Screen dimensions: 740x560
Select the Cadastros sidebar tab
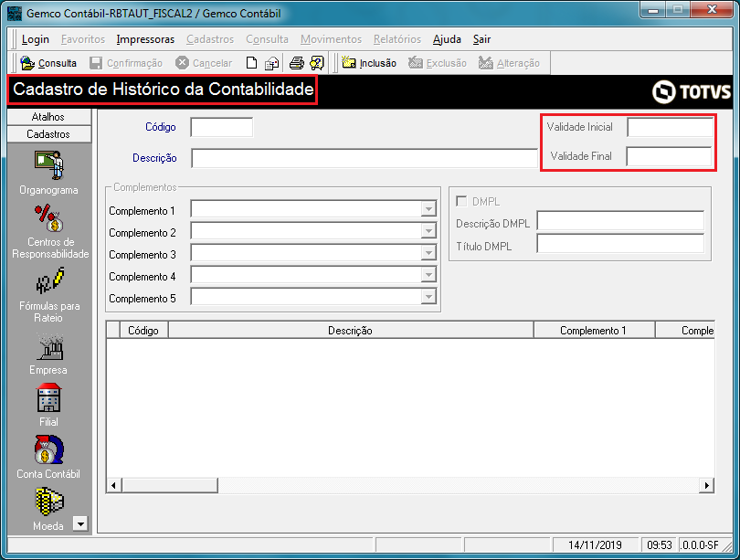click(49, 134)
